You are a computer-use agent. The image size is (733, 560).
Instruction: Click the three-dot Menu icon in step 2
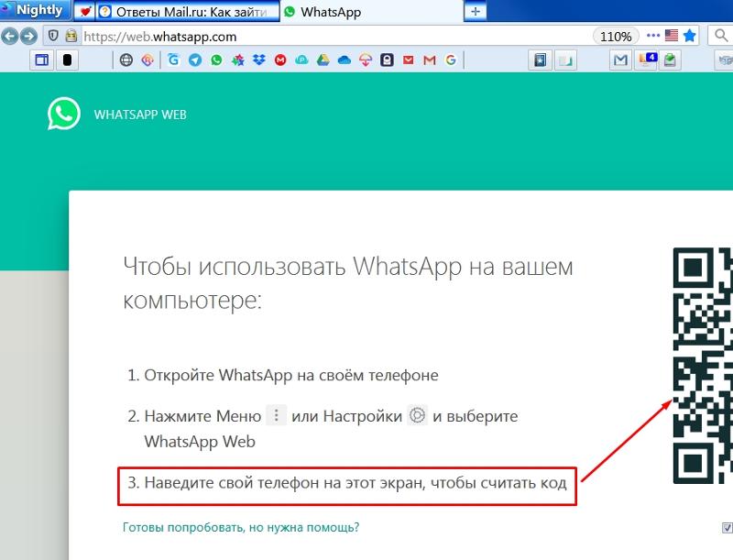[x=277, y=415]
